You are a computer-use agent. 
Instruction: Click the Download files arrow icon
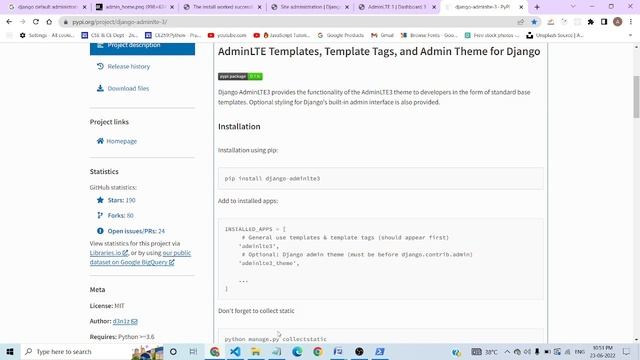(x=100, y=88)
